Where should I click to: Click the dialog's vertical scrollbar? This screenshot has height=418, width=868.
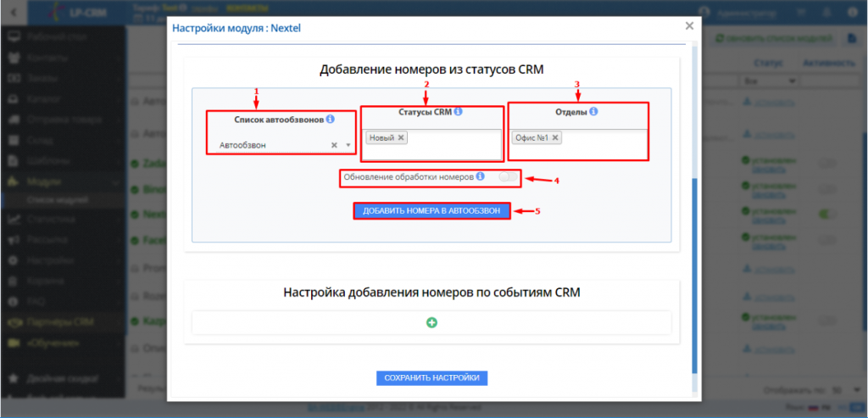coord(694,276)
